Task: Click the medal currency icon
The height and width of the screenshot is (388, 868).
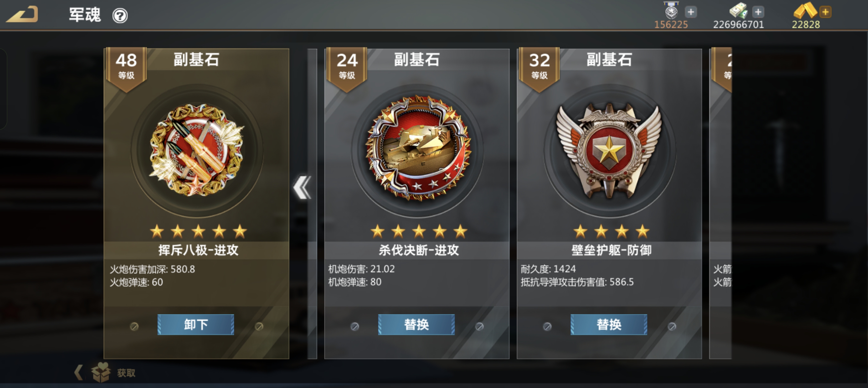Action: click(x=671, y=10)
